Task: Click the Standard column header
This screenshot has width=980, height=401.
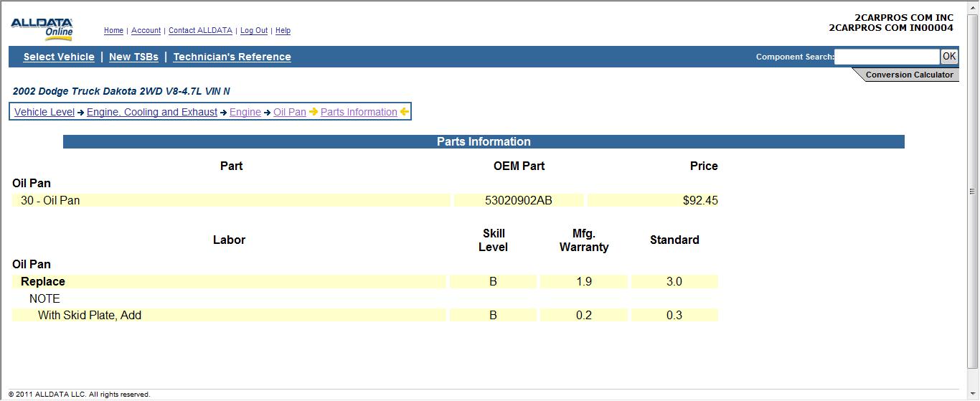Action: [674, 240]
